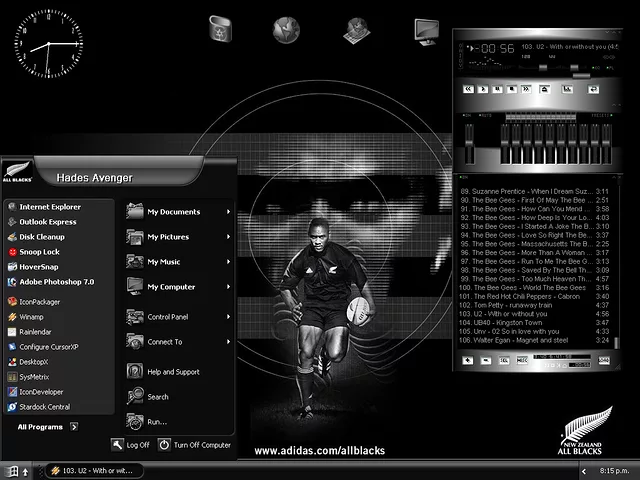
Task: Toggle the Winamp repeat button
Action: coord(593,89)
